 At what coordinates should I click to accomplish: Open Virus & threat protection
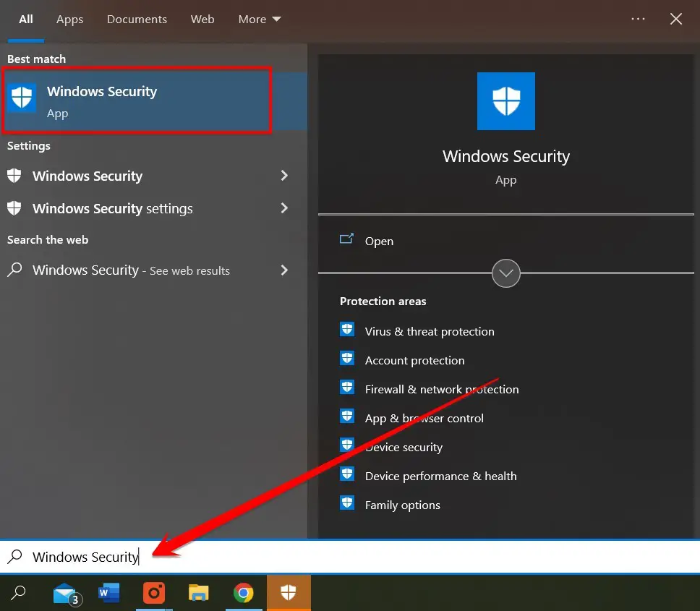(430, 332)
